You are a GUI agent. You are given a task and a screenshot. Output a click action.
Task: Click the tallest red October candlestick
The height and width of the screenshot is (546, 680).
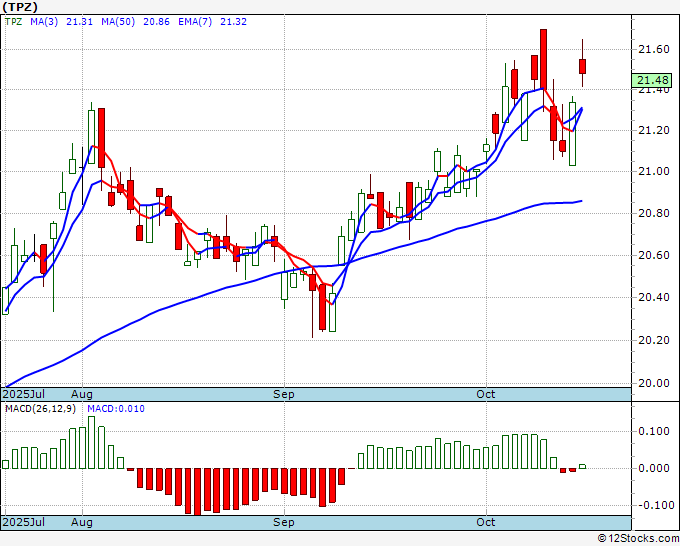click(x=543, y=59)
